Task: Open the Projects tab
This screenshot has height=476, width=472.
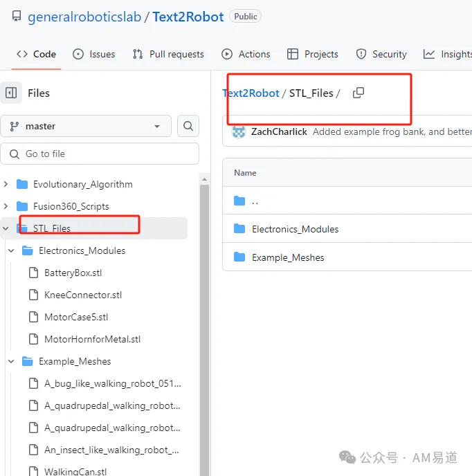Action: [x=313, y=54]
